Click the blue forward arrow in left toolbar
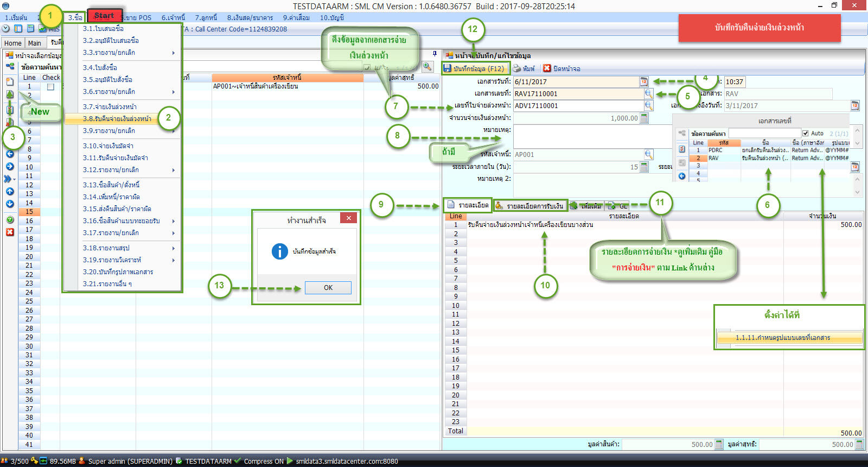868x467 pixels. [x=10, y=166]
